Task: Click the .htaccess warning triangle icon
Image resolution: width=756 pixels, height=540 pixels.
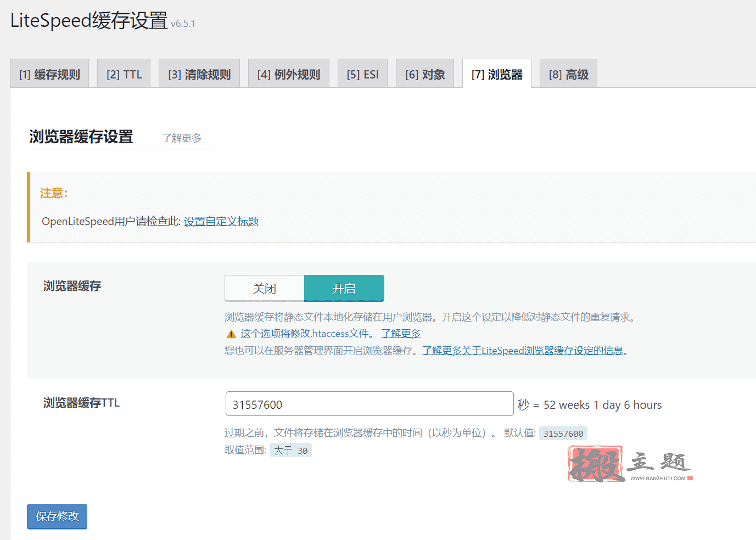Action: point(231,334)
